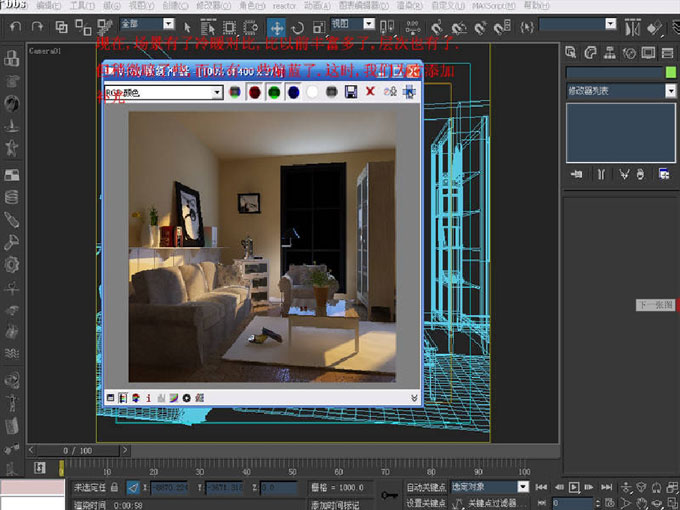680x510 pixels.
Task: Click the Undo arrow in the main toolbar
Action: 16,25
